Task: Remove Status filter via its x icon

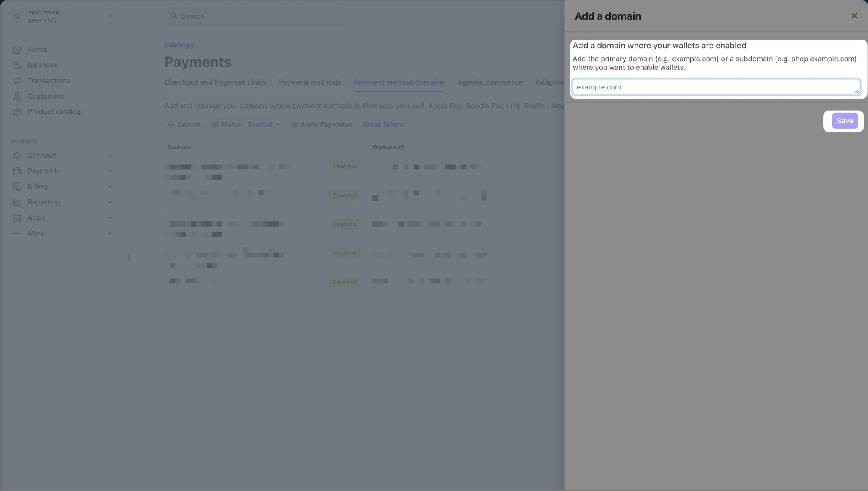Action: tap(215, 125)
